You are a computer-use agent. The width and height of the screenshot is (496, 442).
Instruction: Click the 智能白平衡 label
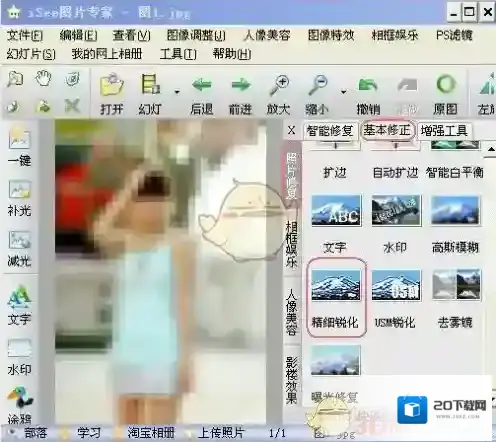[455, 173]
